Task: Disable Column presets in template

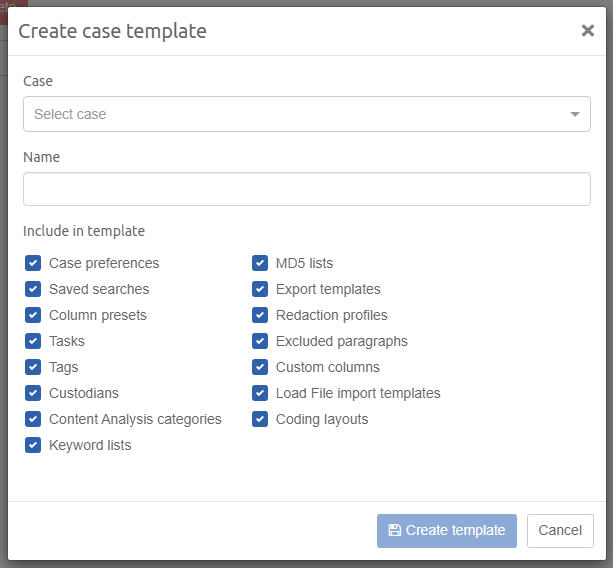Action: tap(33, 315)
